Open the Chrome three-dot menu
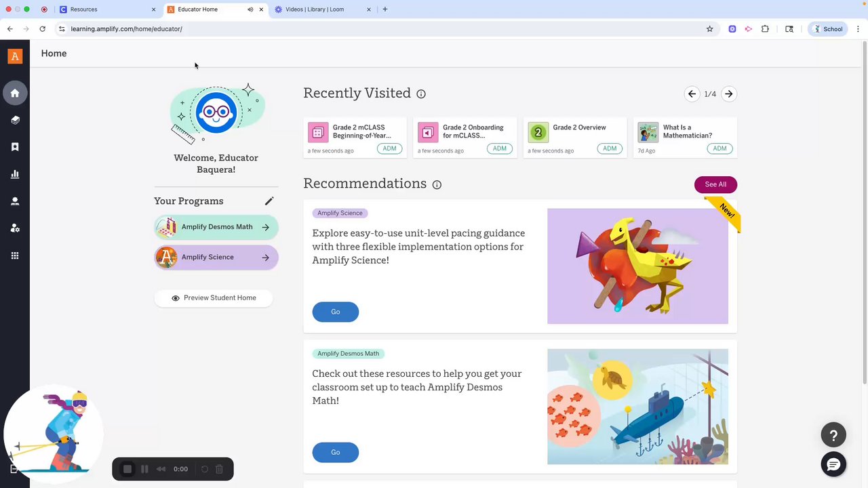Image resolution: width=868 pixels, height=488 pixels. (x=858, y=29)
